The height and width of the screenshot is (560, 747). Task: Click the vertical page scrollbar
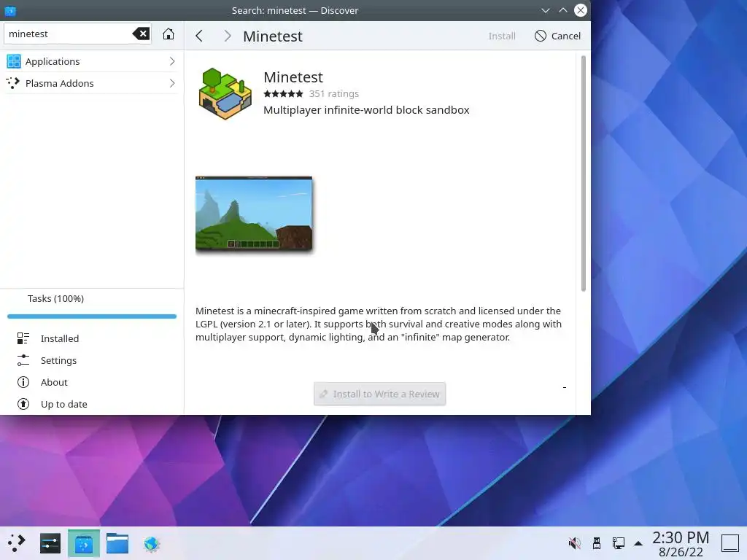583,174
